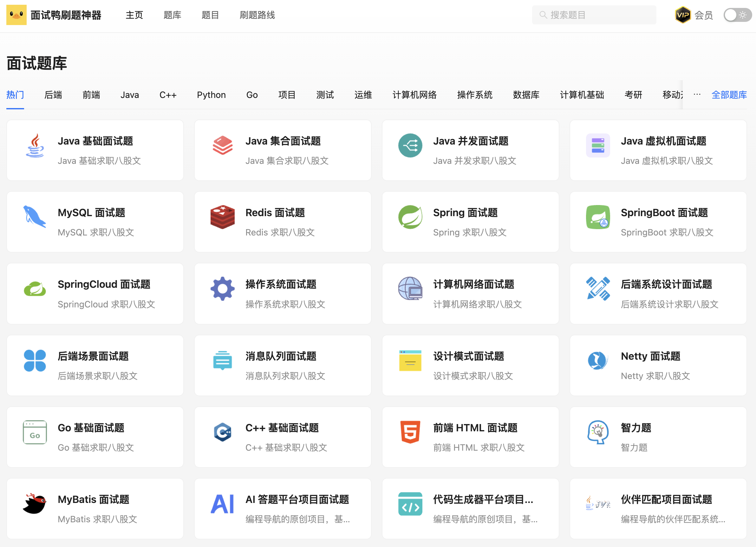Open the 考研 category tab
756x547 pixels.
(x=633, y=95)
